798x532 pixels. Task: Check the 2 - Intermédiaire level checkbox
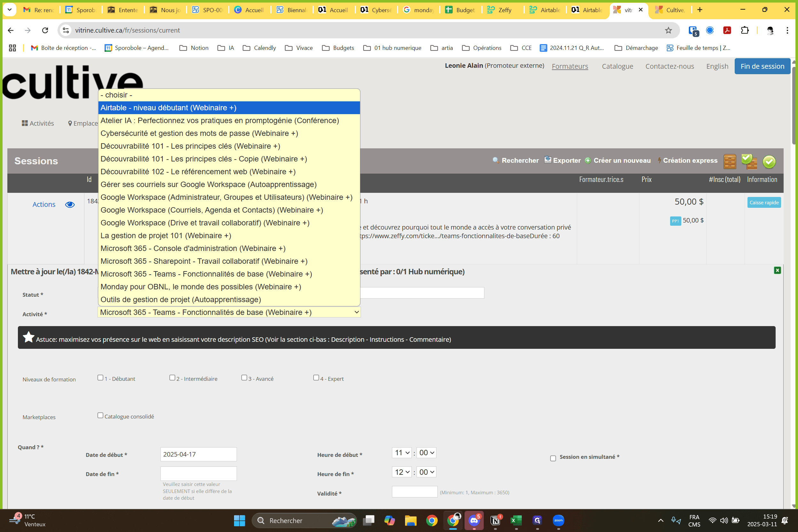tap(172, 378)
